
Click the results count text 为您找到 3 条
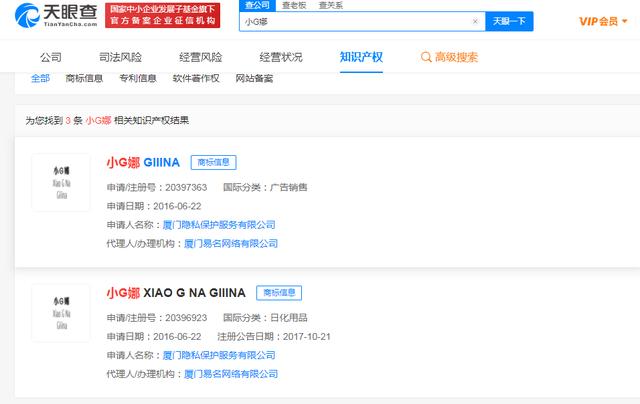coord(54,120)
